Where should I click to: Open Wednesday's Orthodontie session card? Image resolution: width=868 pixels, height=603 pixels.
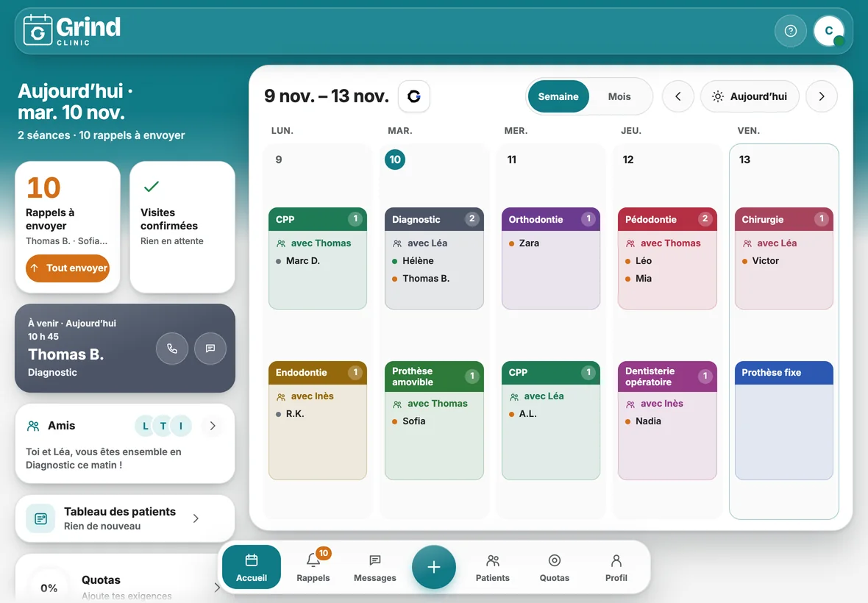coord(551,258)
